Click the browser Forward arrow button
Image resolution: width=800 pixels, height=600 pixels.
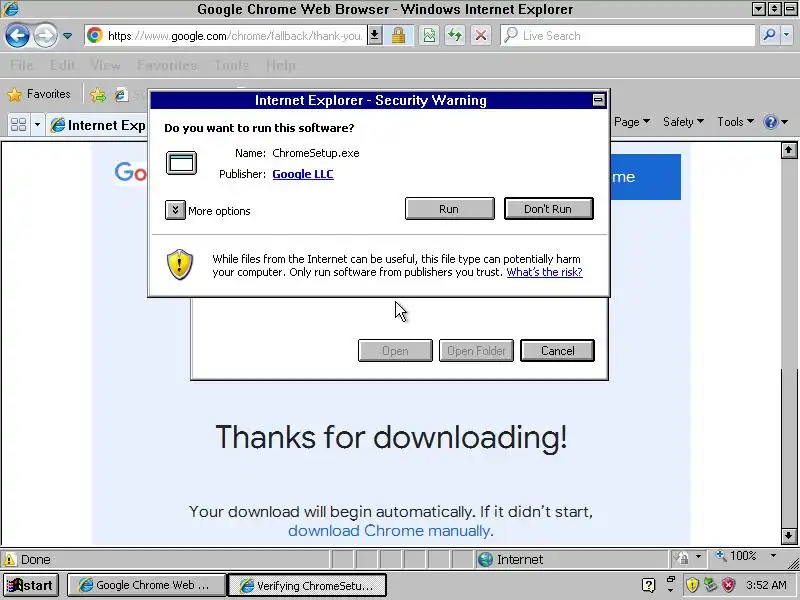45,36
